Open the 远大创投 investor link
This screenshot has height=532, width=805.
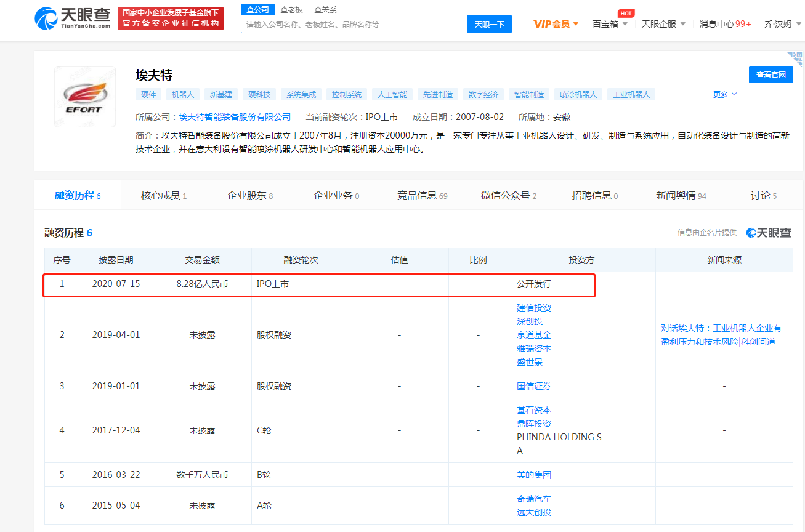click(534, 512)
